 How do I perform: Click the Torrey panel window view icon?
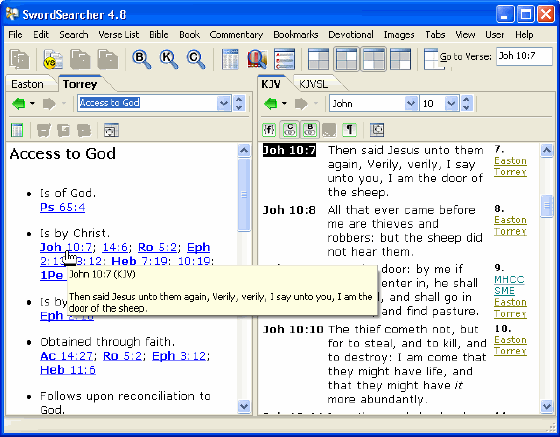point(111,130)
